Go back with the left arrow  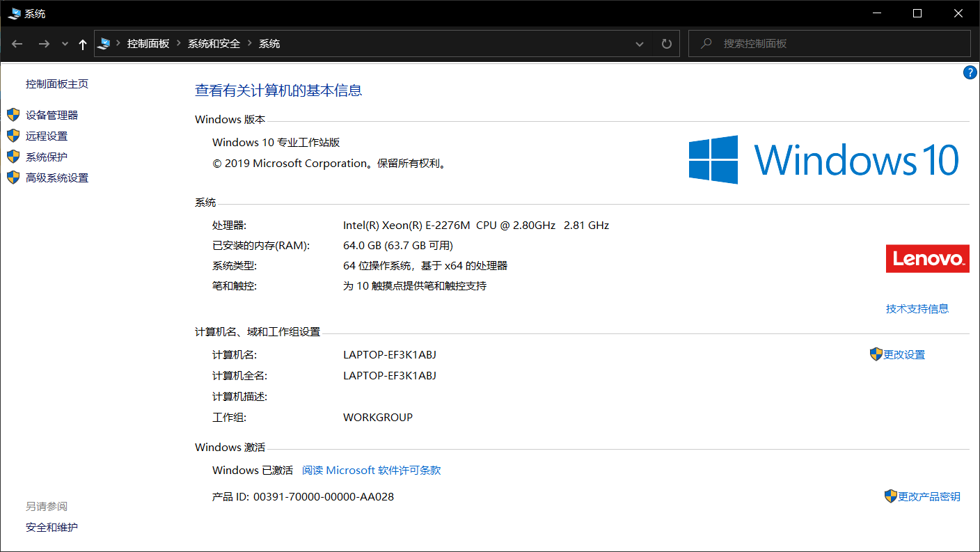(x=17, y=44)
